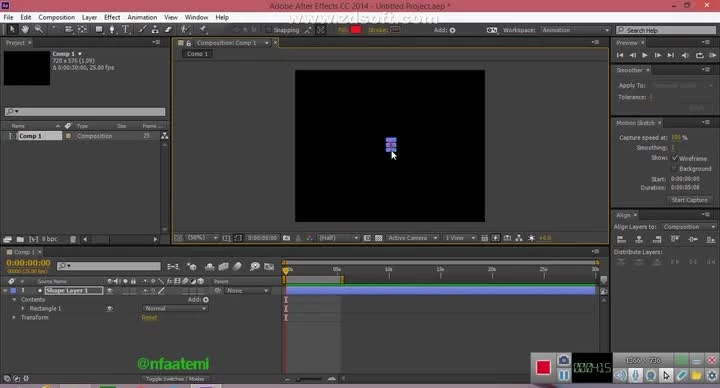
Task: Select the Hand tool
Action: click(x=25, y=29)
